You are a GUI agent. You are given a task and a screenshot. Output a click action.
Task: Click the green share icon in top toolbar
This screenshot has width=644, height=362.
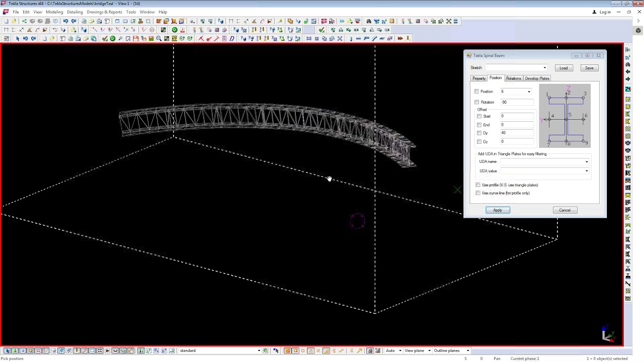[24, 21]
